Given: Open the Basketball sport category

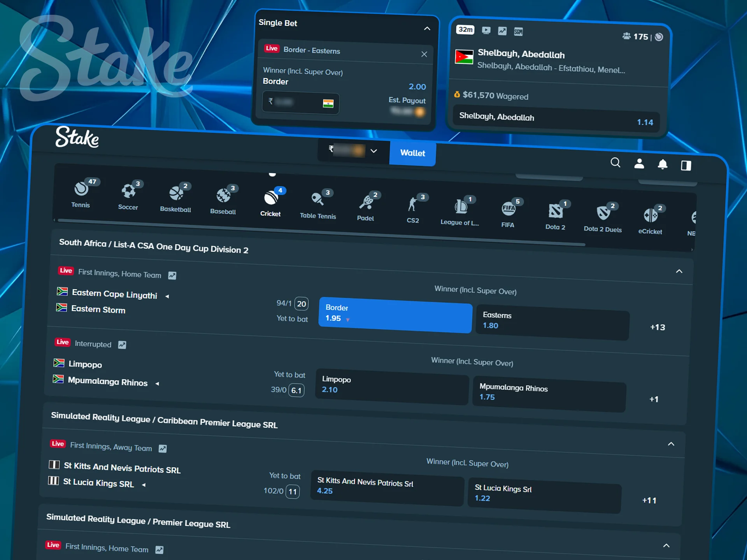Looking at the screenshot, I should coord(175,198).
